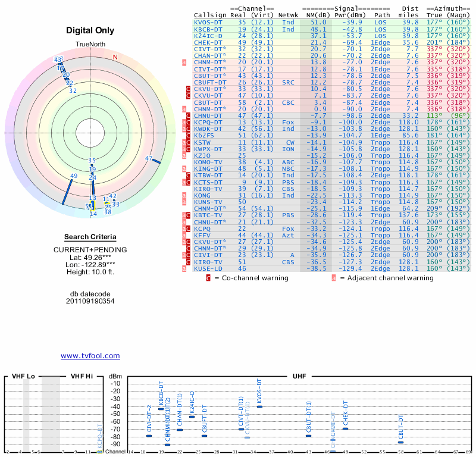Click the Callsign column header
Screen dimensions: 476x457
(210, 15)
